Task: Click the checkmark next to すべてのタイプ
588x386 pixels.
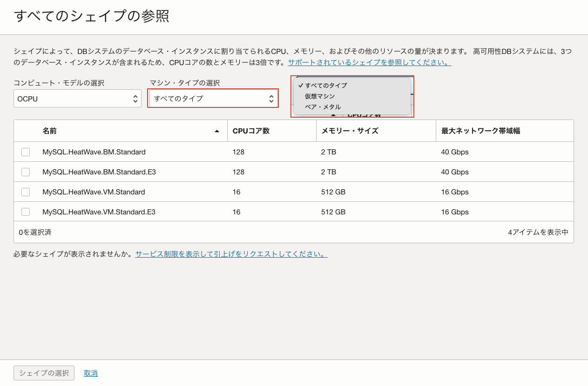Action: coord(301,85)
